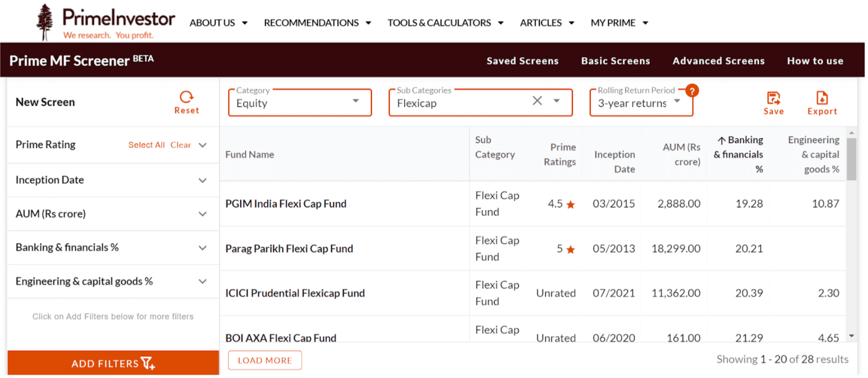The image size is (868, 378).
Task: Click the Add Filters button
Action: (113, 363)
